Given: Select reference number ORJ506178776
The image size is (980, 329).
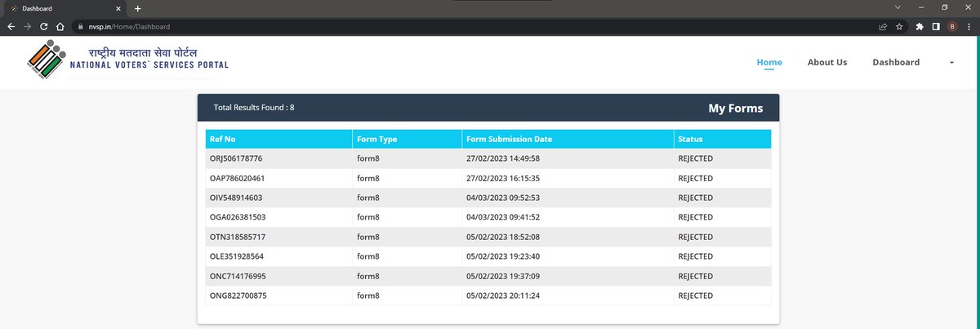Looking at the screenshot, I should pyautogui.click(x=236, y=158).
